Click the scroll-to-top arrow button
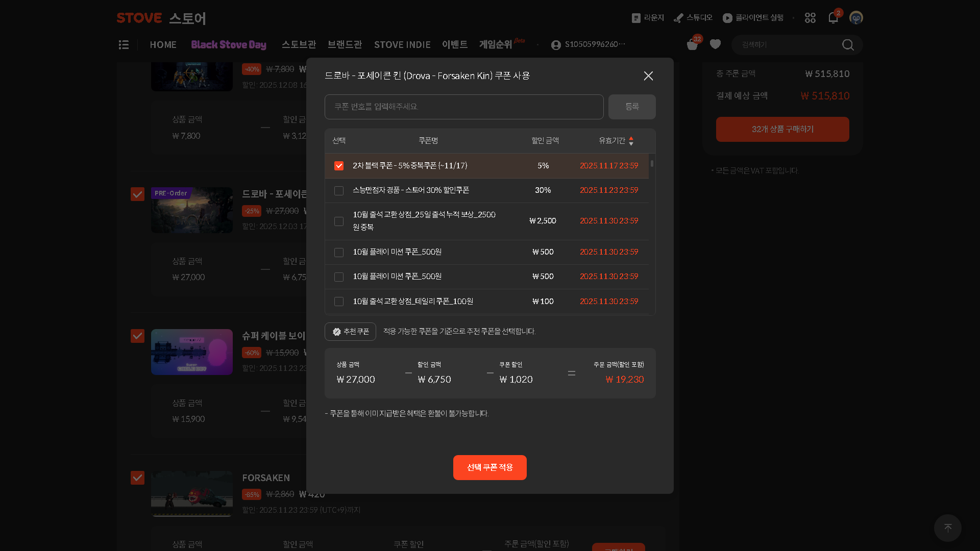Screen dimensions: 980x551 coord(947,528)
